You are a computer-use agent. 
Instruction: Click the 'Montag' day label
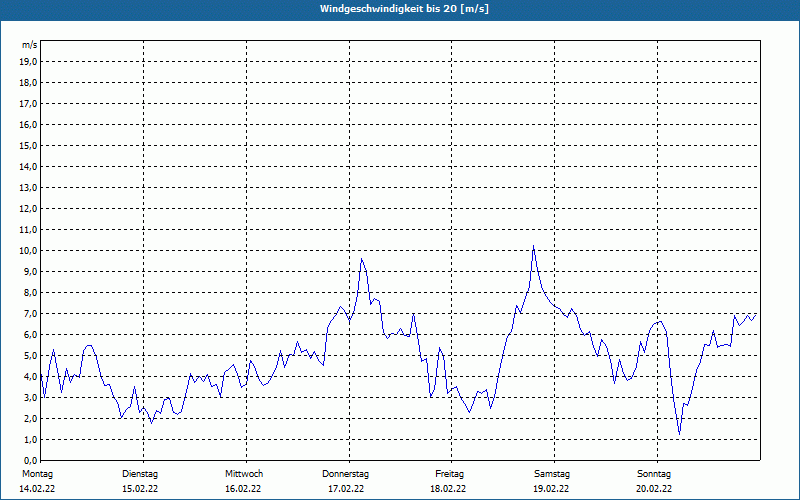37,474
